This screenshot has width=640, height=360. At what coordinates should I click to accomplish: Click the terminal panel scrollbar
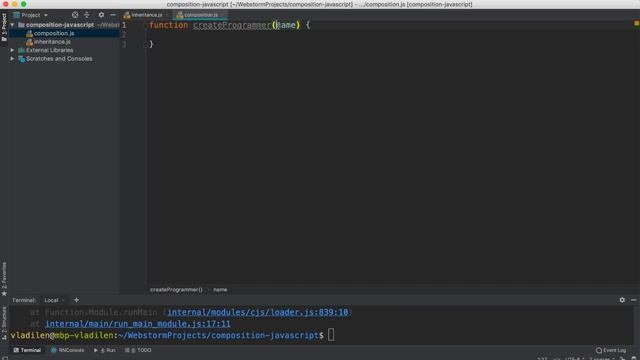[x=638, y=325]
